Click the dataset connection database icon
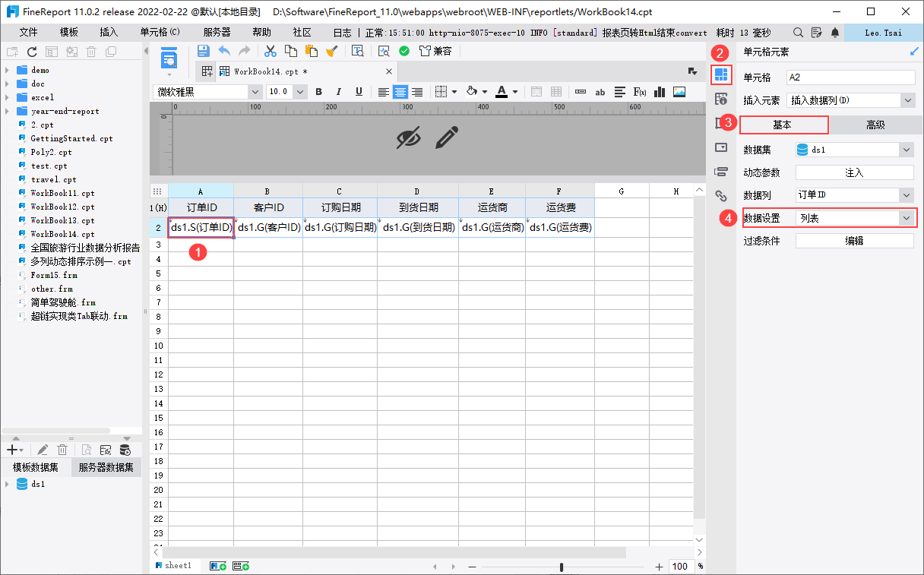 coord(125,450)
